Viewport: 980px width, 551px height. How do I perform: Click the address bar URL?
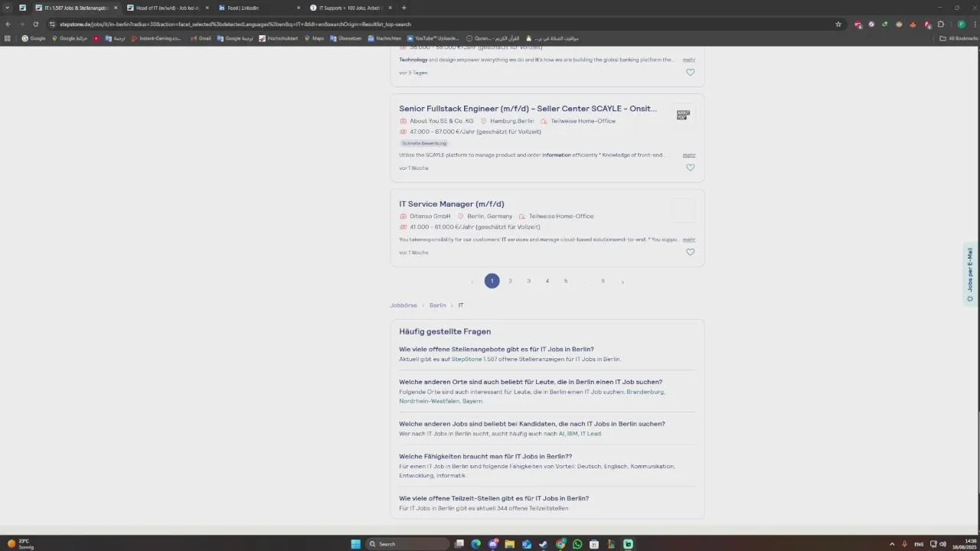point(235,24)
